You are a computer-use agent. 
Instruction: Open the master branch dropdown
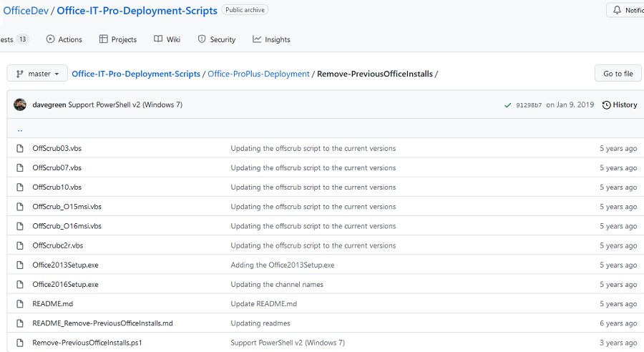37,74
